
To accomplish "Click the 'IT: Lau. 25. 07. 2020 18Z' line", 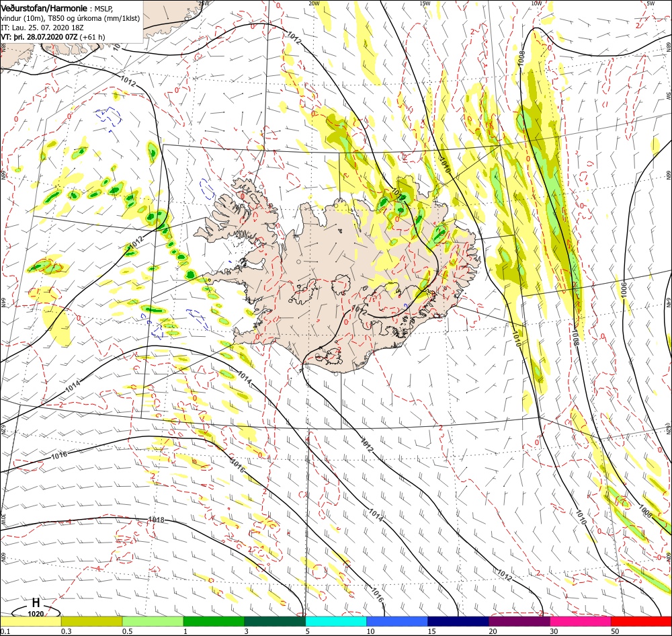I will click(x=42, y=28).
